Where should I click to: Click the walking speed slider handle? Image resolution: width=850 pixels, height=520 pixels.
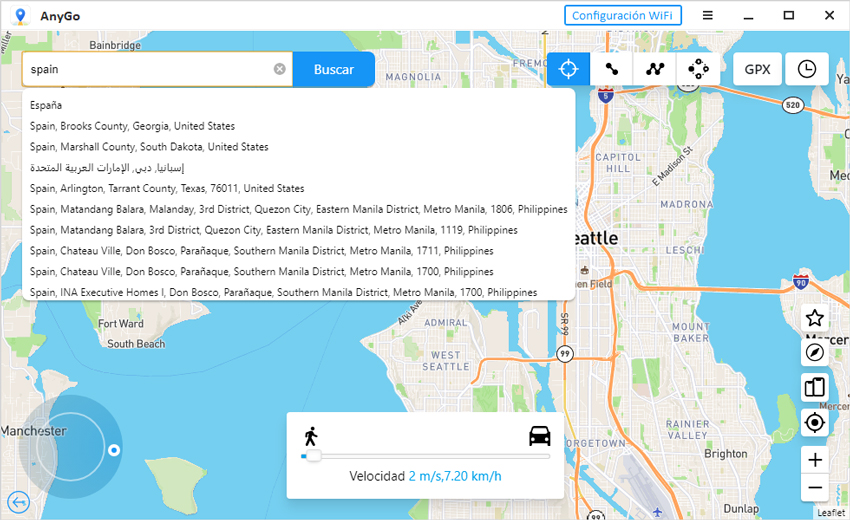[x=312, y=456]
